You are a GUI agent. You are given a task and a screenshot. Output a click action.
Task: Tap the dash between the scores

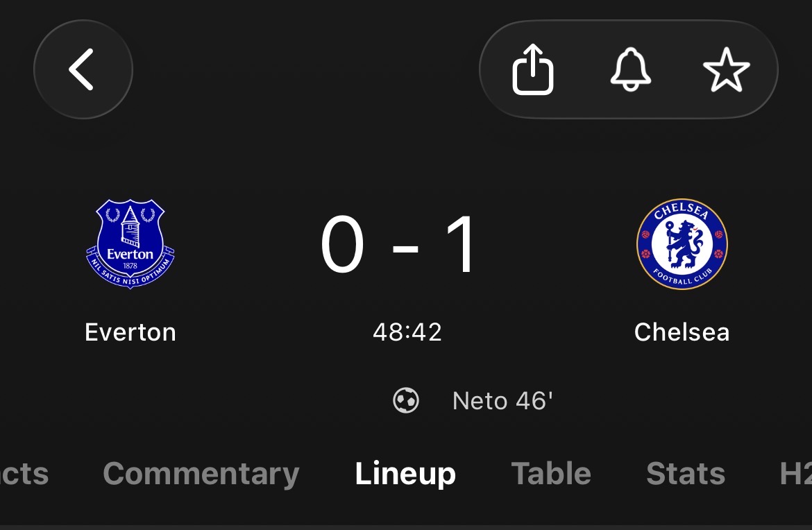coord(405,248)
